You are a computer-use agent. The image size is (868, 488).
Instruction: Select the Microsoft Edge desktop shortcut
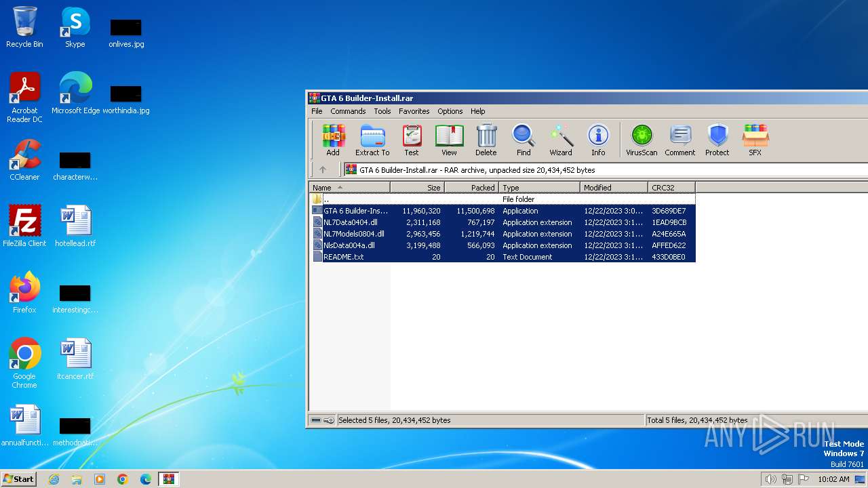point(75,94)
